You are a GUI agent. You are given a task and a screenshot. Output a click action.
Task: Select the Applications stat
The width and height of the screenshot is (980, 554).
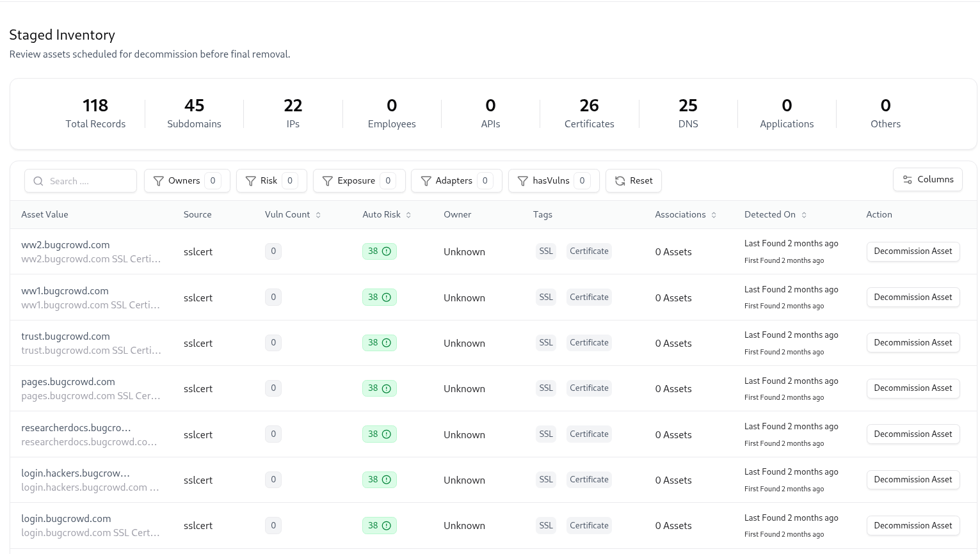tap(787, 114)
